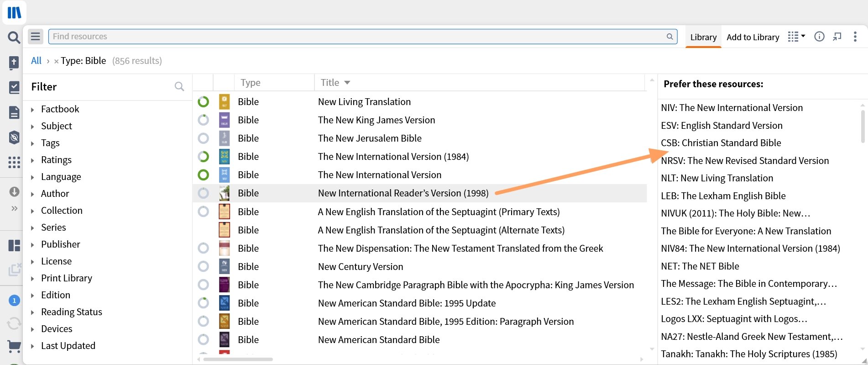
Task: Open the shield icon in the sidebar
Action: (14, 137)
